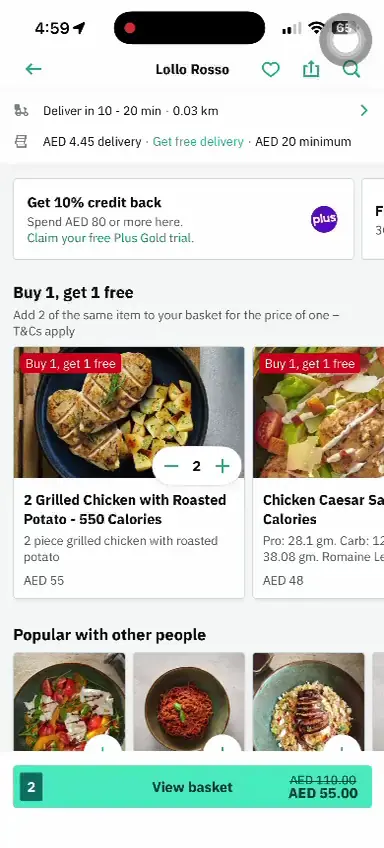Tap the 2 Grilled Chicken with Roasted Potato title
This screenshot has width=384, height=848.
[x=125, y=509]
